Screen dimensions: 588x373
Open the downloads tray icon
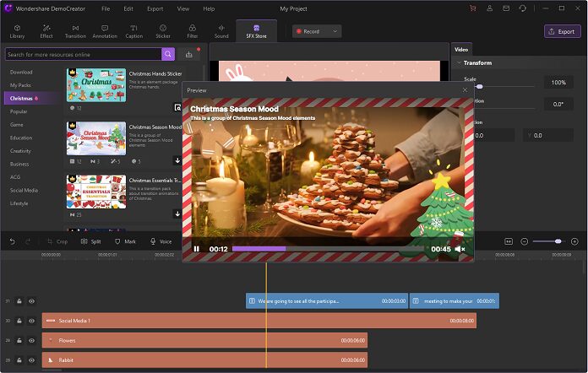189,55
